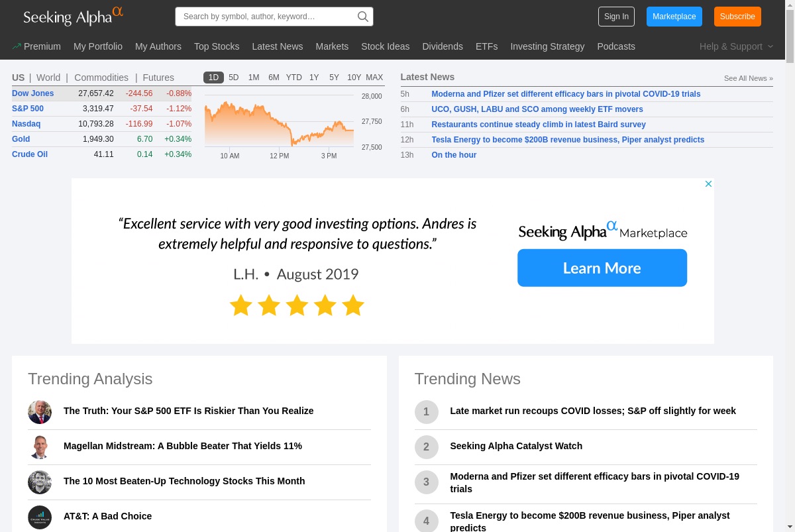Open Podcasts menu item
This screenshot has height=532, width=795.
pos(616,46)
